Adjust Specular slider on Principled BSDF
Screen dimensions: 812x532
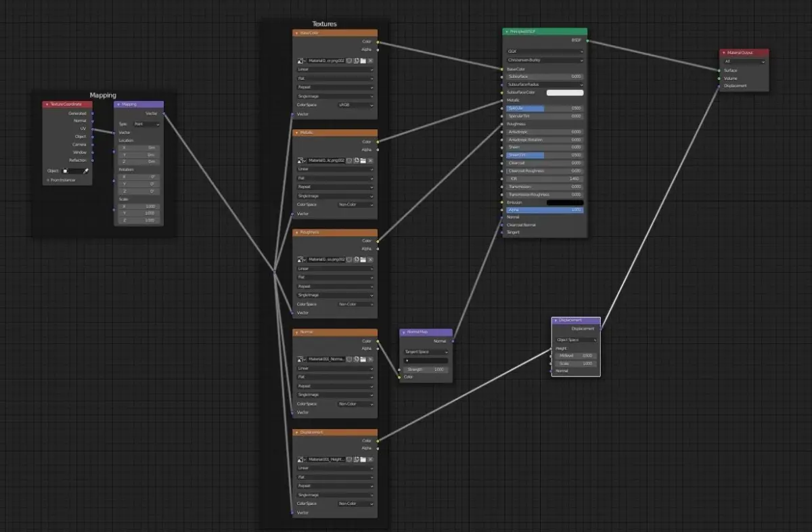(x=545, y=108)
